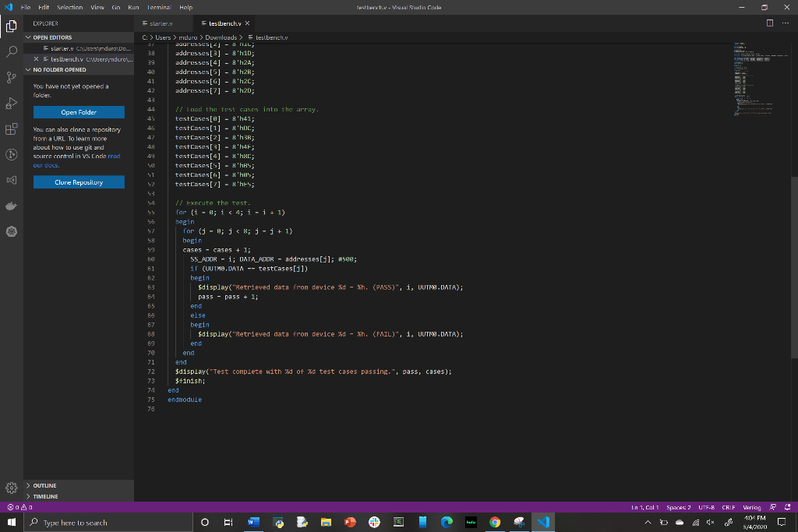Open the Source Control view
This screenshot has height=532, width=798.
(11, 77)
